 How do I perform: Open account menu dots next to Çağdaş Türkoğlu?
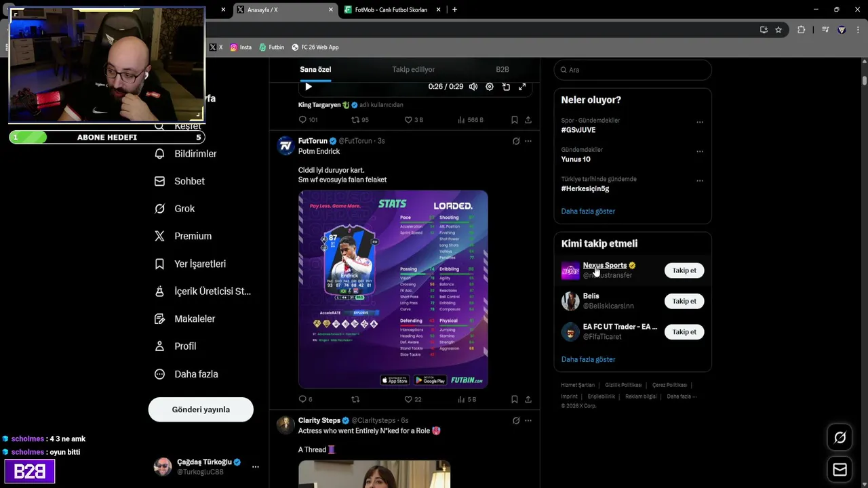click(x=256, y=467)
